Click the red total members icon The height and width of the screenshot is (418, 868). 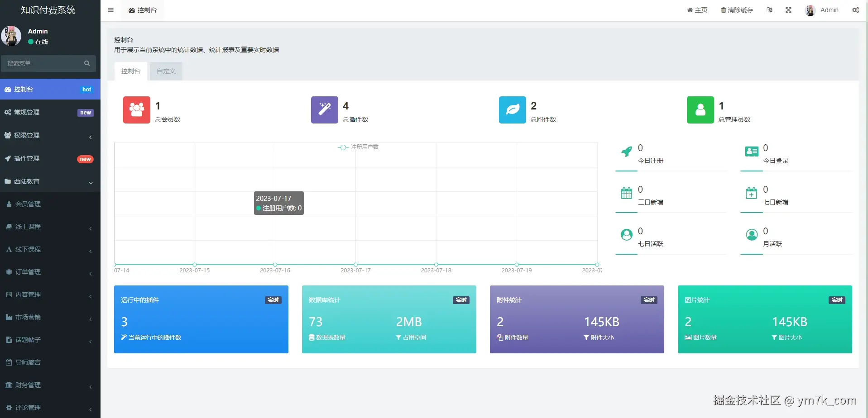click(x=137, y=110)
